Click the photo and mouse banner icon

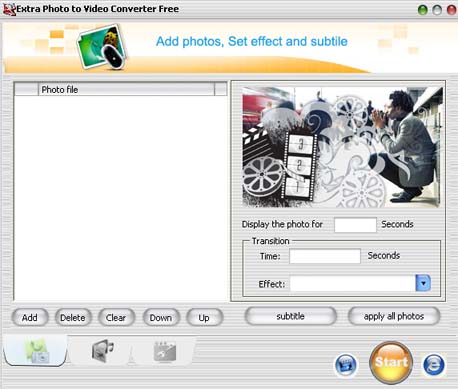(x=102, y=47)
